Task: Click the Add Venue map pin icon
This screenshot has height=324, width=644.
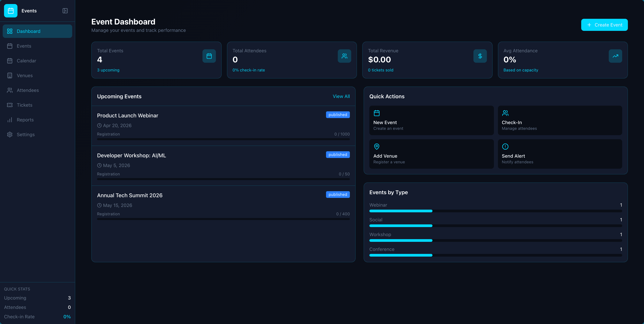Action: coord(377,147)
